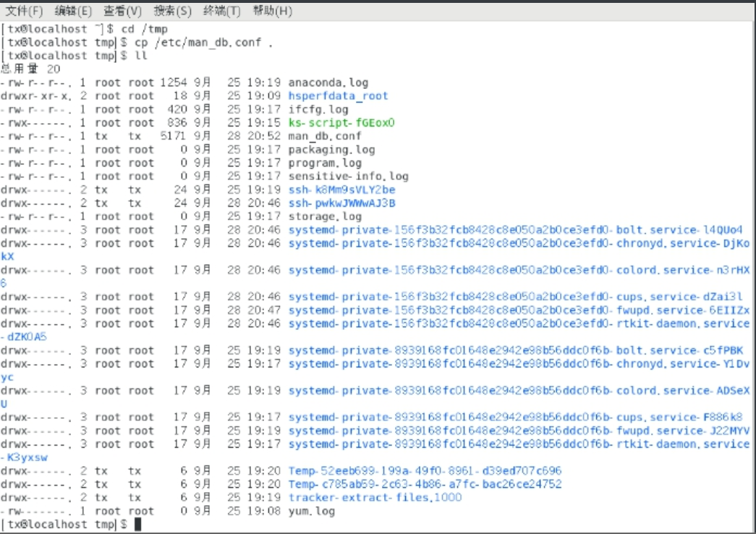
Task: Click the 总用量 20 summary line
Action: 31,69
